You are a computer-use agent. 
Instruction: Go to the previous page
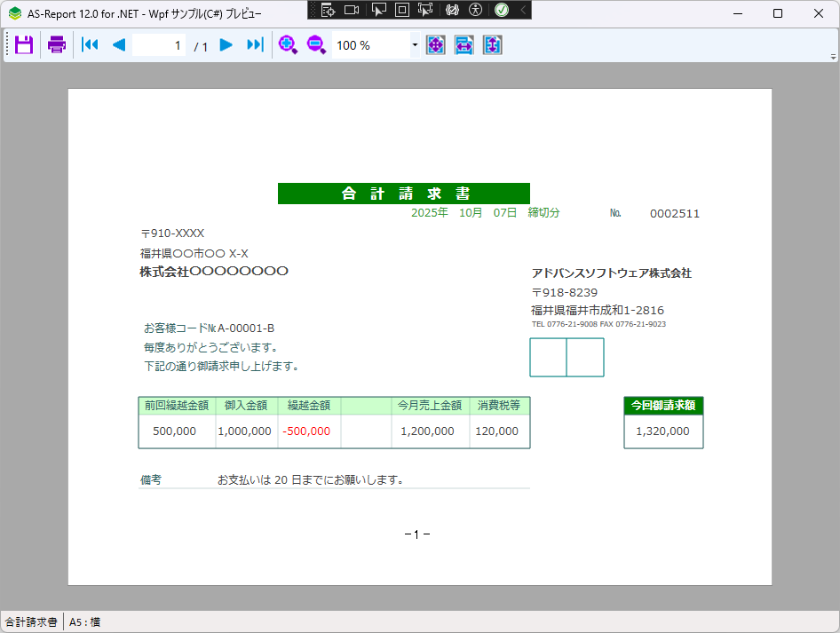119,45
